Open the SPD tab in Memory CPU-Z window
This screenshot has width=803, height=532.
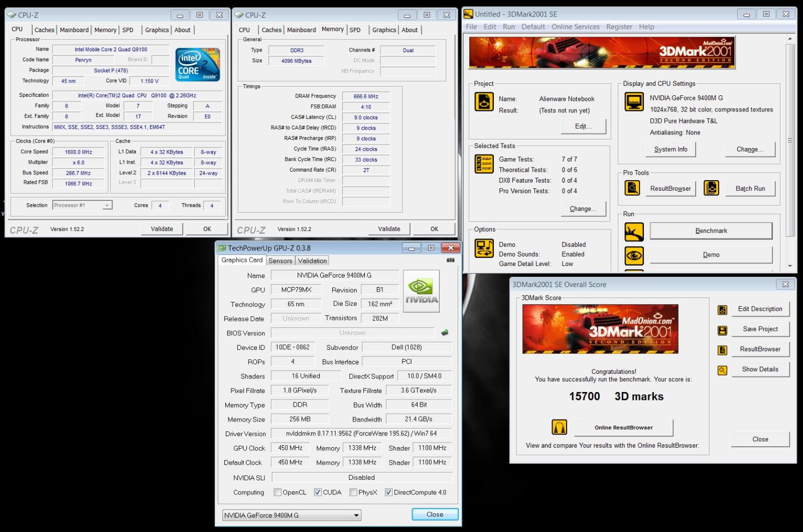tap(355, 30)
